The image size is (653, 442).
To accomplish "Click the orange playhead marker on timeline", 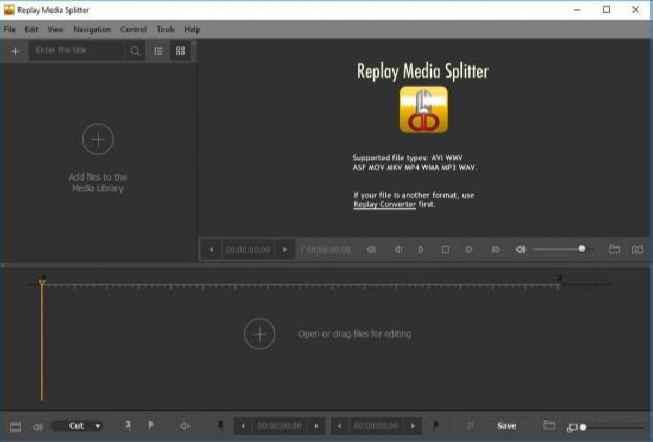I will click(42, 284).
